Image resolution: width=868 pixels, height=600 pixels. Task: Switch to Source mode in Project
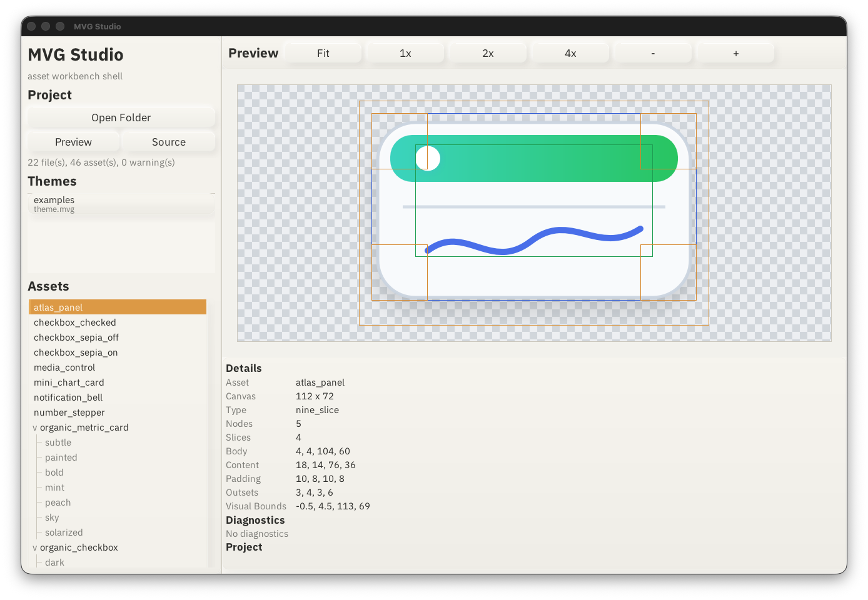pos(169,142)
